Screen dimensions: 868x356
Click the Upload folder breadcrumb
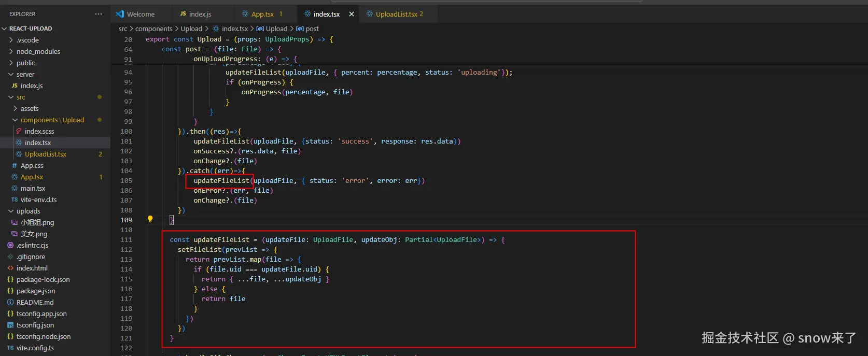tap(191, 29)
